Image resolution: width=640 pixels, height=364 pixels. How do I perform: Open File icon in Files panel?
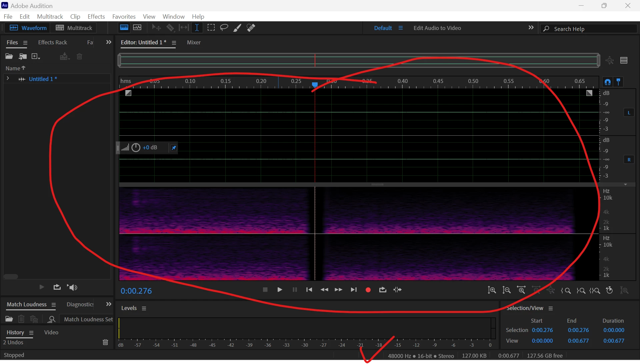tap(9, 56)
